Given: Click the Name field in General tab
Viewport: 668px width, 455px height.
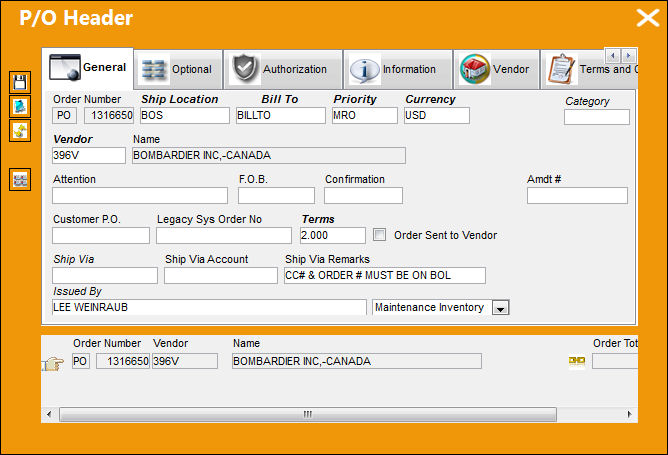Looking at the screenshot, I should [269, 156].
